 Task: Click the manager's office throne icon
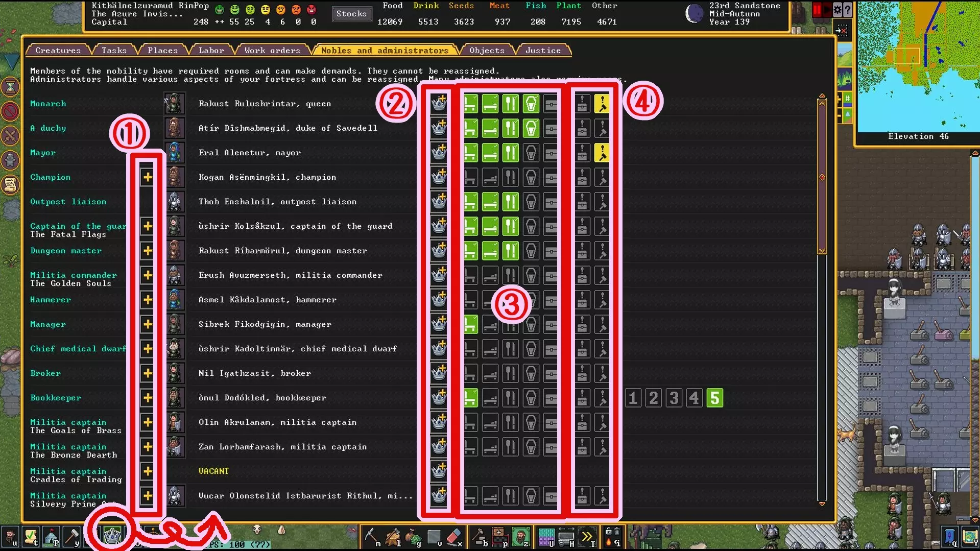coord(470,324)
